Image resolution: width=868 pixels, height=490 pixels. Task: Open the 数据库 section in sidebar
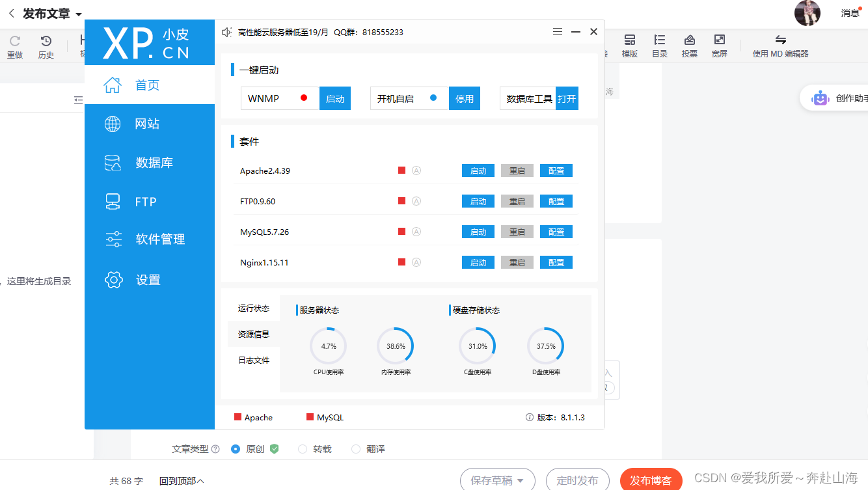click(x=150, y=163)
